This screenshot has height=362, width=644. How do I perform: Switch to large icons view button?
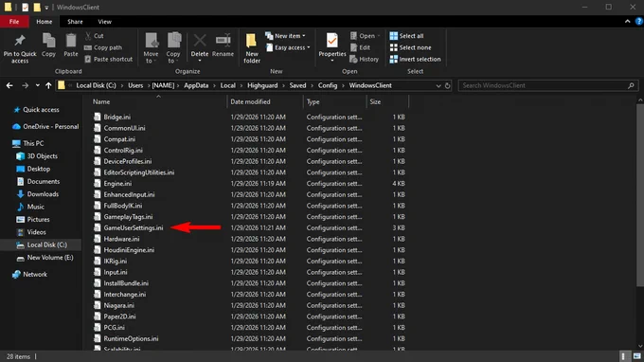(x=637, y=356)
